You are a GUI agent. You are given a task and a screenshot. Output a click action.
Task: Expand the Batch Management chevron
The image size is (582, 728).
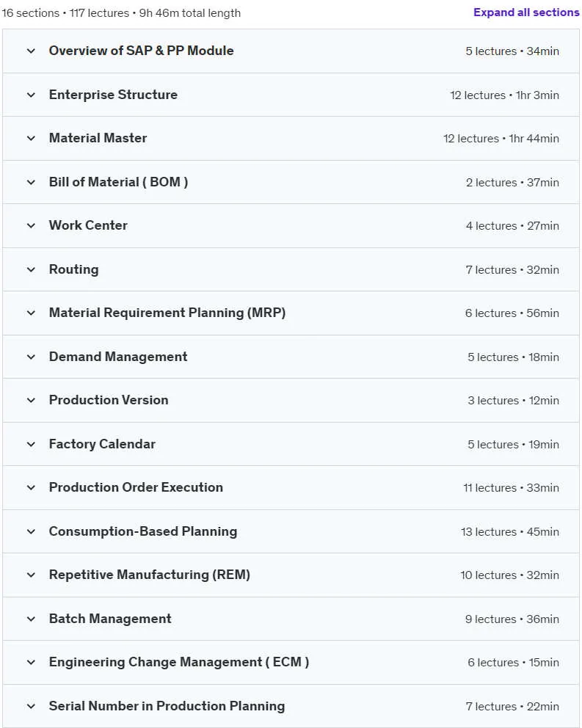tap(31, 619)
